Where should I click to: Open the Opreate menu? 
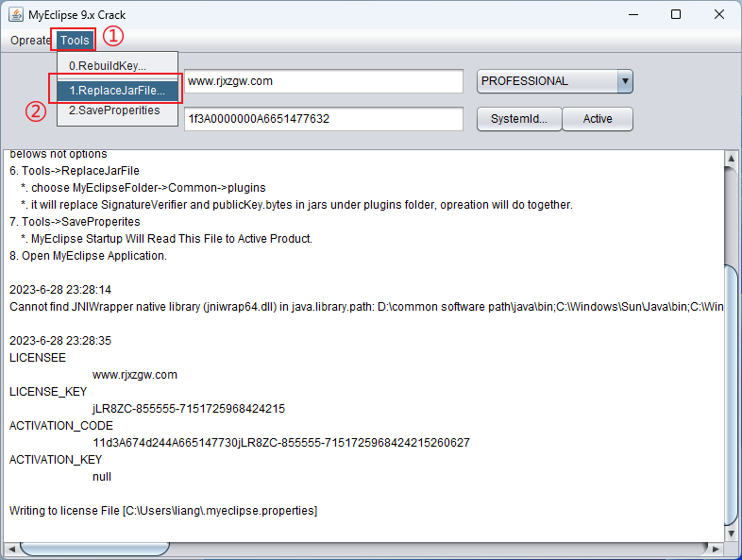[30, 41]
